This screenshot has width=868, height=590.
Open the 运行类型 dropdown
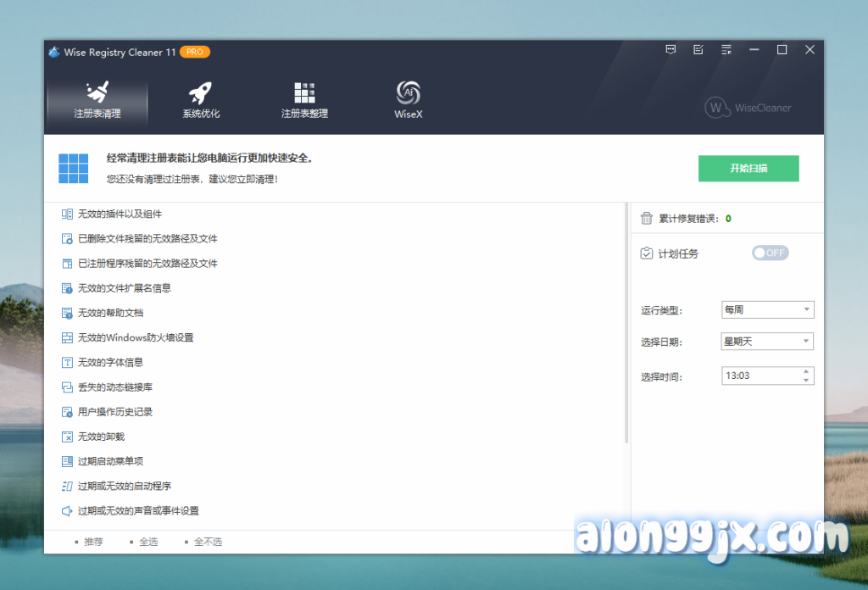(767, 309)
